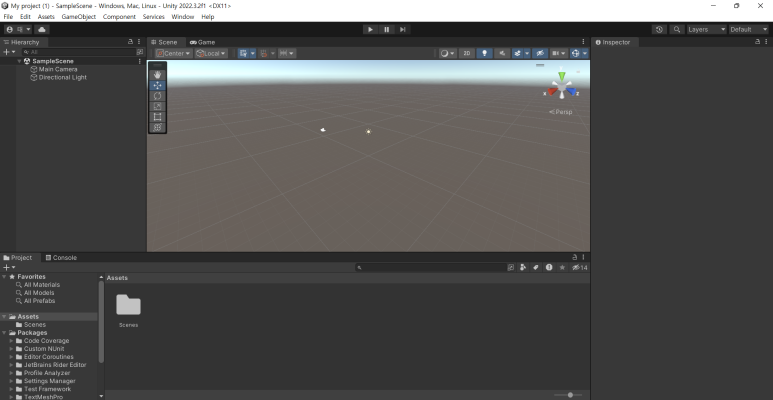This screenshot has height=400, width=773.
Task: Open search in Project window popup icon
Action: pyautogui.click(x=511, y=267)
